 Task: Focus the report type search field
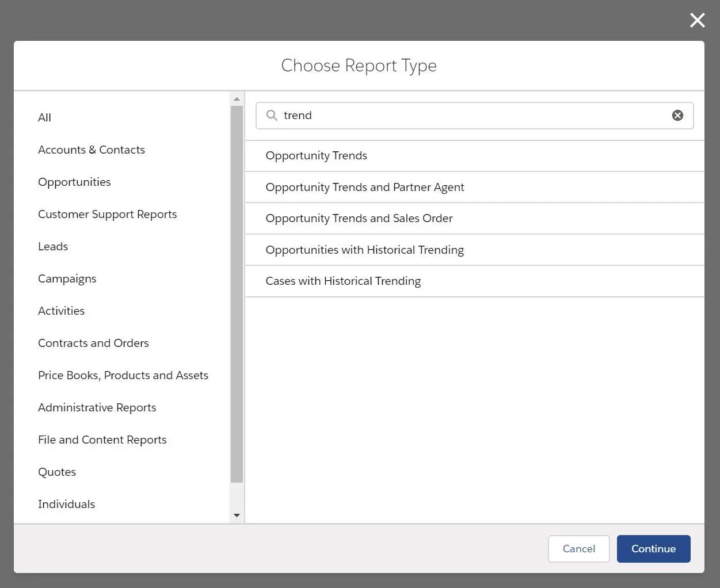click(474, 116)
